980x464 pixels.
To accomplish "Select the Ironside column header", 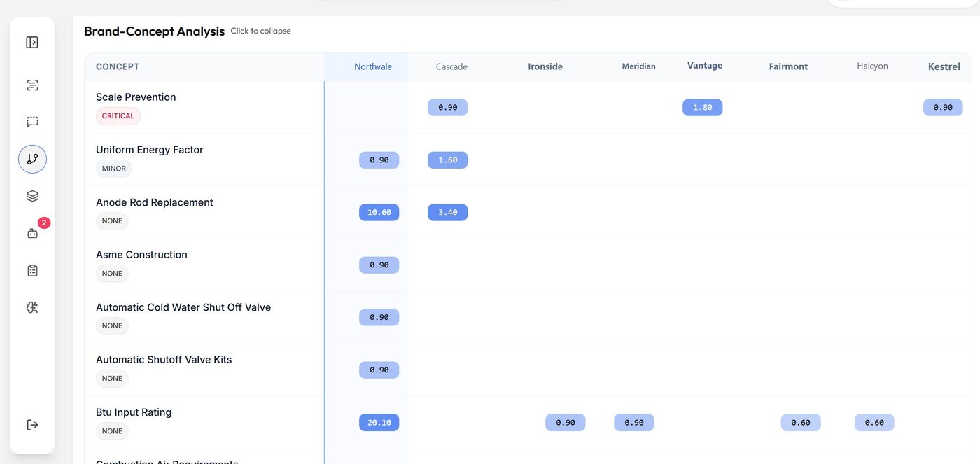I will pyautogui.click(x=545, y=66).
